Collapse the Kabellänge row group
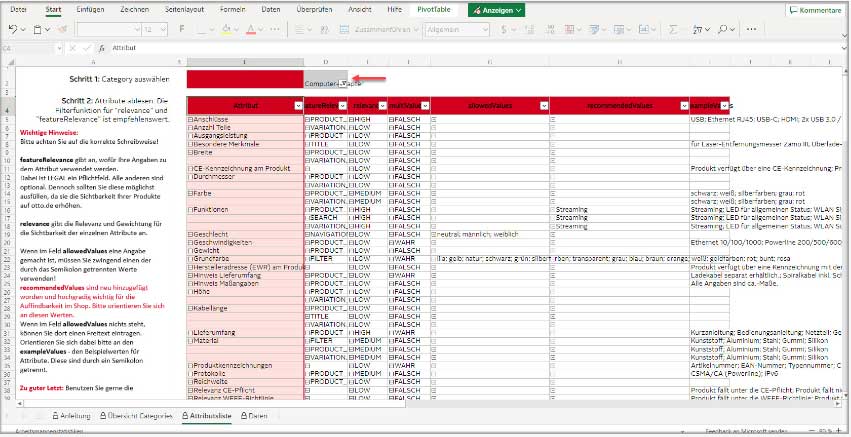Viewport: 851px width, 437px height. tap(190, 308)
